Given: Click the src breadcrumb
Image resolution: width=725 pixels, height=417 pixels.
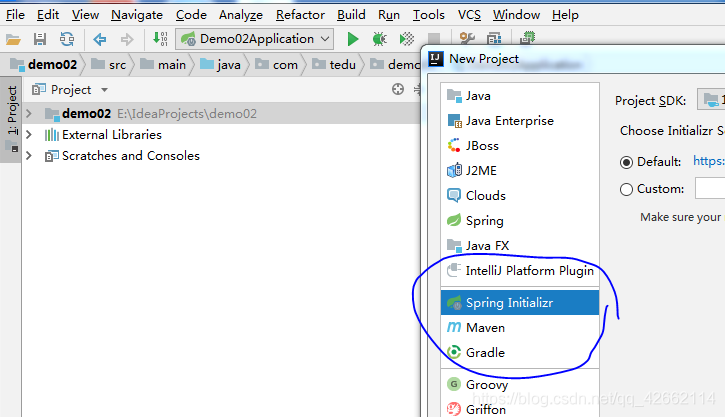Looking at the screenshot, I should 109,64.
